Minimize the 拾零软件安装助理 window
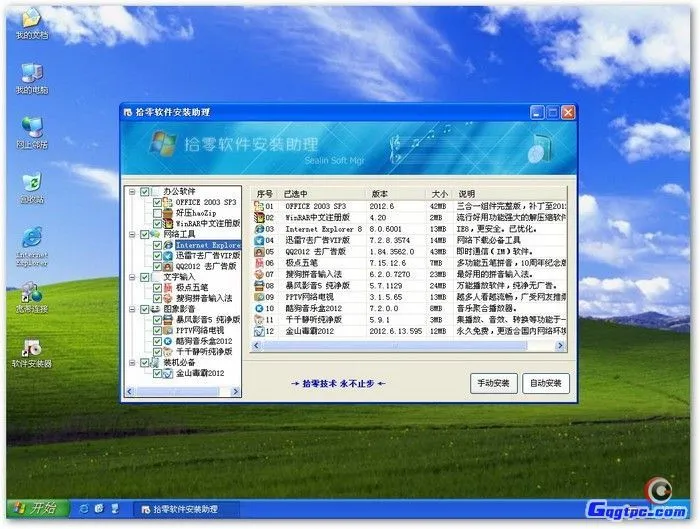This screenshot has height=529, width=700. tap(537, 112)
